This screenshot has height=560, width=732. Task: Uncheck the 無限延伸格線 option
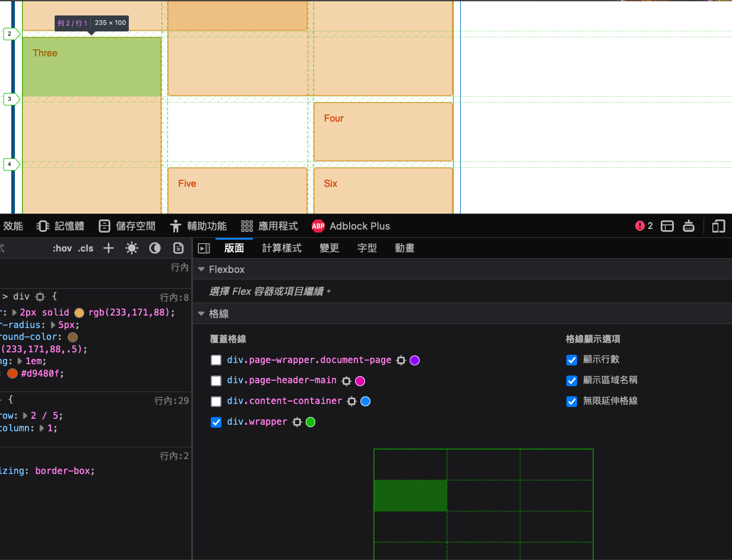coord(572,401)
